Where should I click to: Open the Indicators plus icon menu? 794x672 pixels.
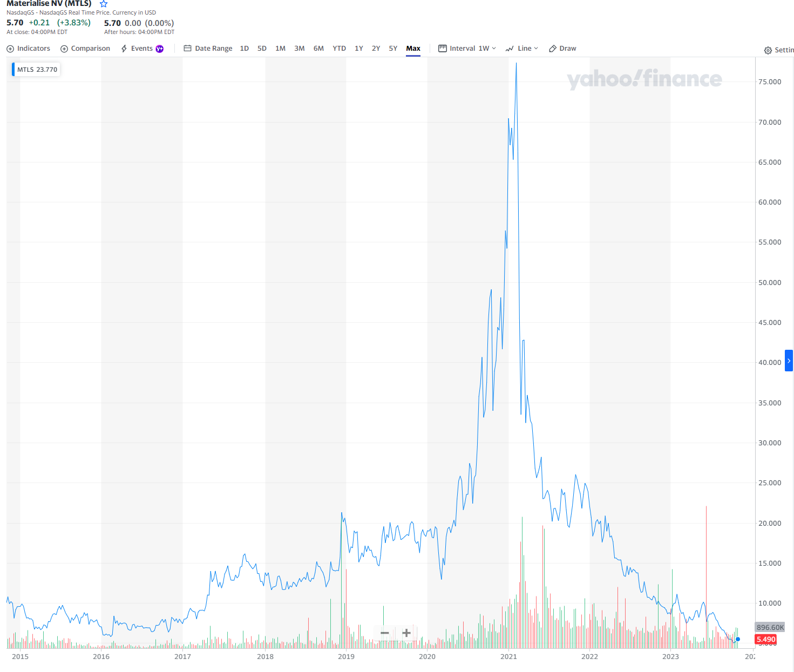(x=10, y=49)
